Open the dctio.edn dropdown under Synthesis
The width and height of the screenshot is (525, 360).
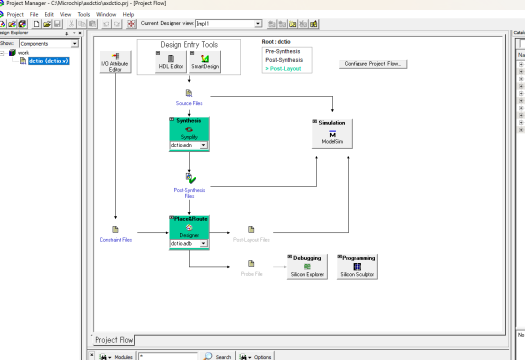click(x=203, y=145)
